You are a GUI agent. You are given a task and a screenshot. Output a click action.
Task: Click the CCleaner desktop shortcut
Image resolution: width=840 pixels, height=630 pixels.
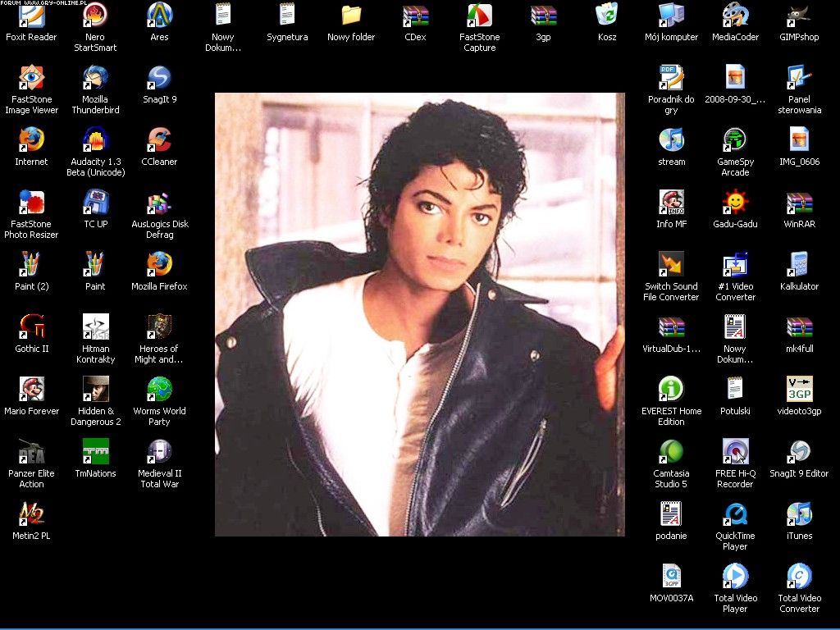(160, 139)
